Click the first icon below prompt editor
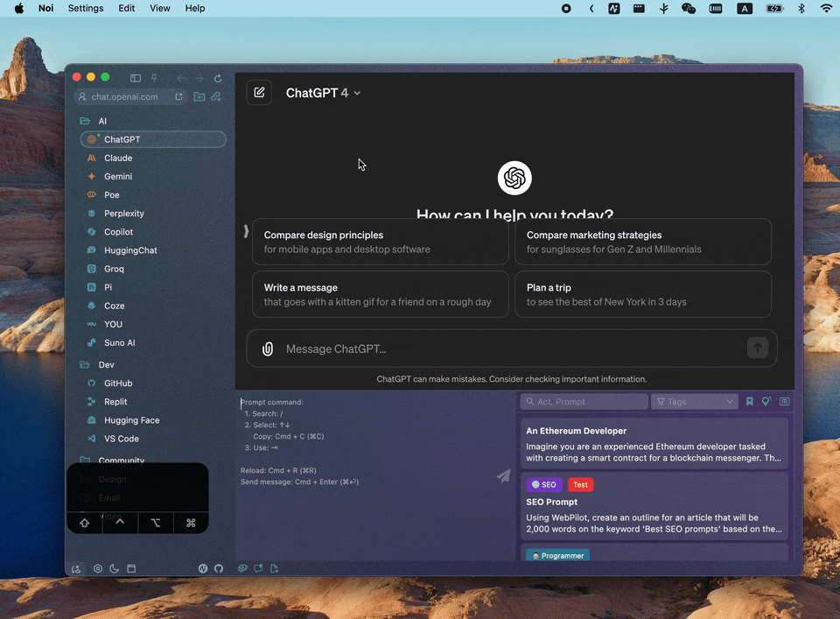The height and width of the screenshot is (619, 840). coord(242,568)
